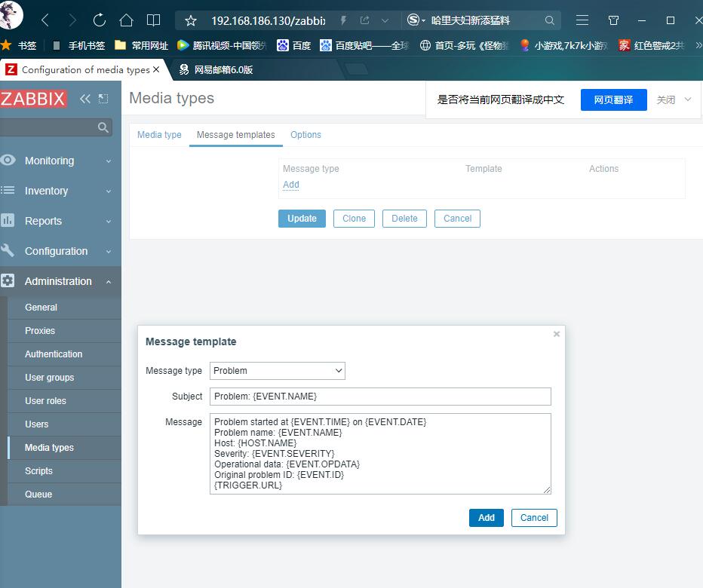Image resolution: width=703 pixels, height=588 pixels.
Task: Open 小游戏,7k7k bookmark
Action: (x=564, y=45)
